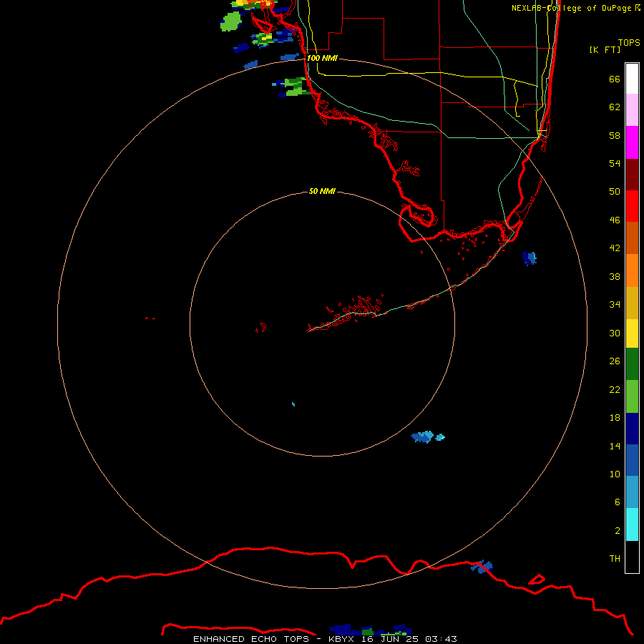Click the light pink 62 kft legend swatch
The image size is (644, 644).
coord(632,109)
